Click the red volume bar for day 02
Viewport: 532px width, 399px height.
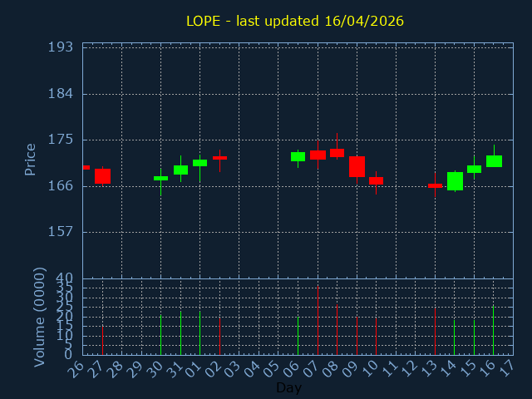click(x=219, y=337)
